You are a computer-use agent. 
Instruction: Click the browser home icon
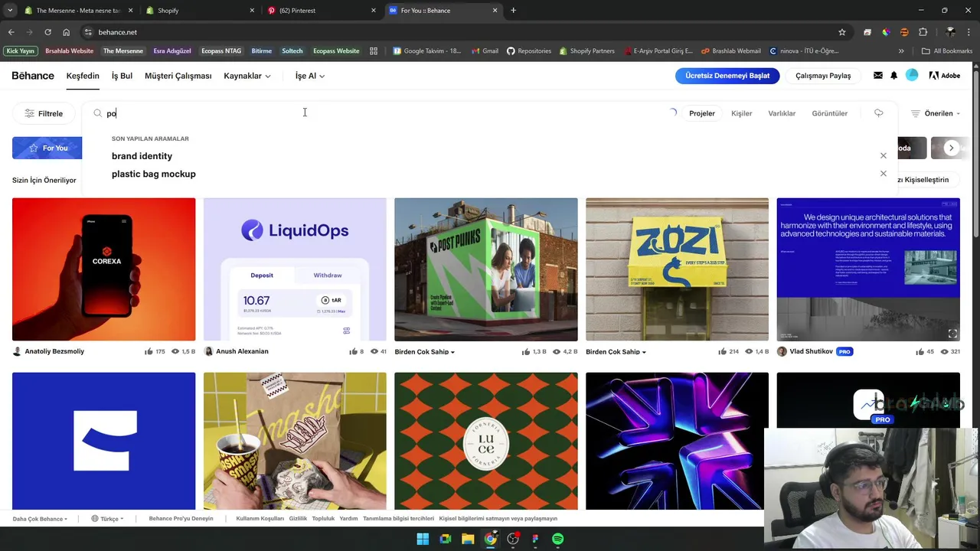point(67,32)
